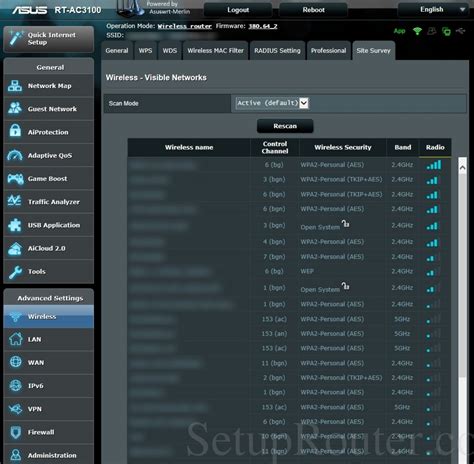Viewport: 474px width, 464px height.
Task: Open the Professional tab
Action: click(328, 51)
